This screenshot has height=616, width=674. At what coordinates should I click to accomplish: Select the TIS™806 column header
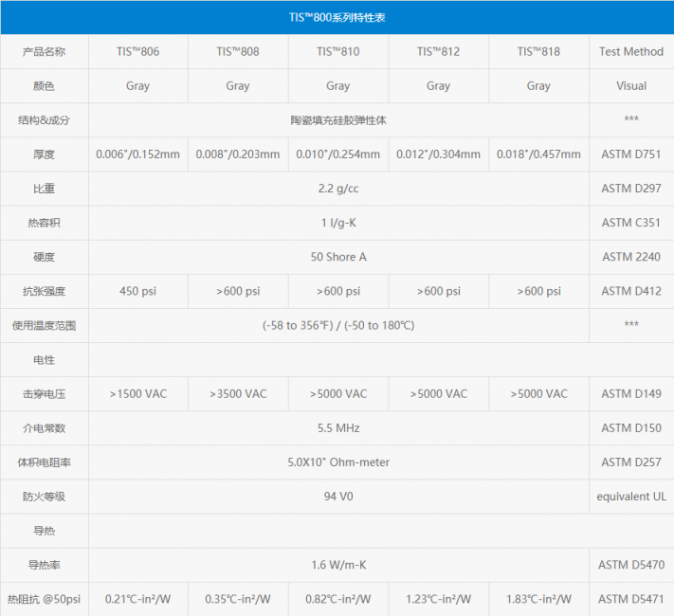point(137,51)
